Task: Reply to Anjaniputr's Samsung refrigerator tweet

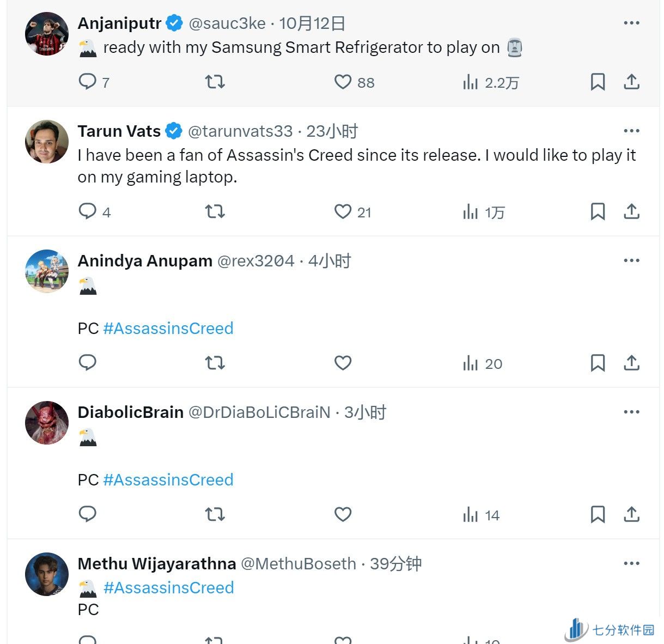Action: point(88,82)
